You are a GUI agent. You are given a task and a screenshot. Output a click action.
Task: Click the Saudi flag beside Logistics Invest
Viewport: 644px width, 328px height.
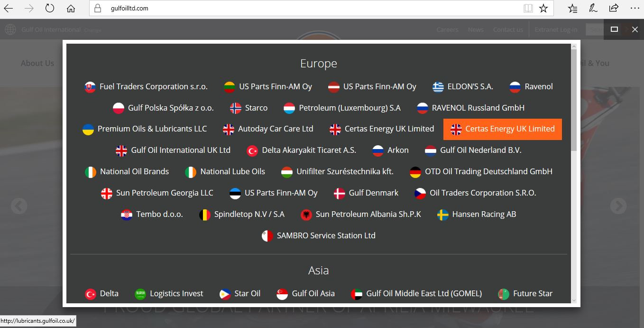(140, 294)
